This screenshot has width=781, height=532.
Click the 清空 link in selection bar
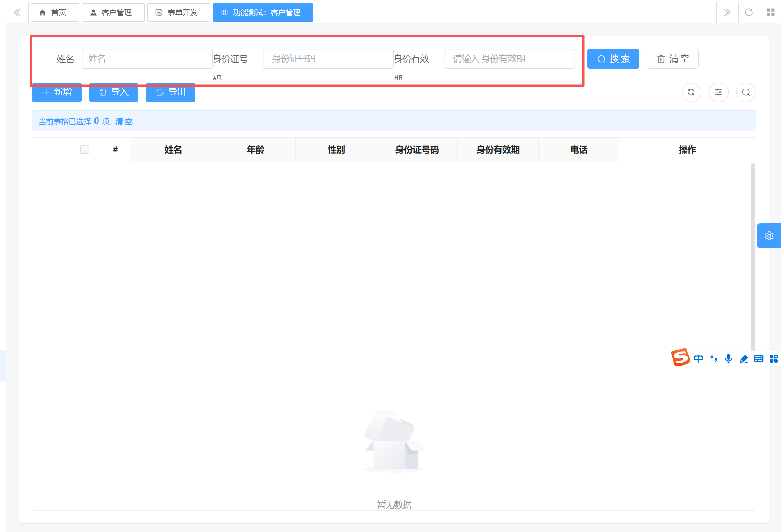coord(124,121)
